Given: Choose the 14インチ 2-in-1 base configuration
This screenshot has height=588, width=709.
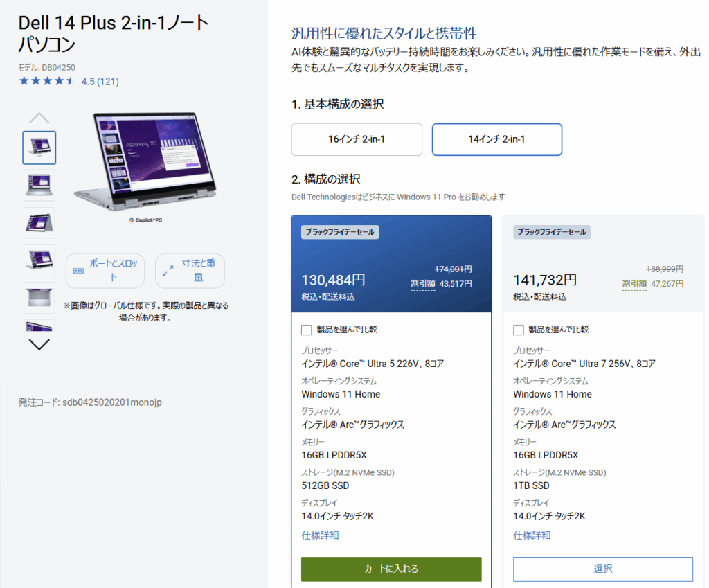Looking at the screenshot, I should pos(496,139).
